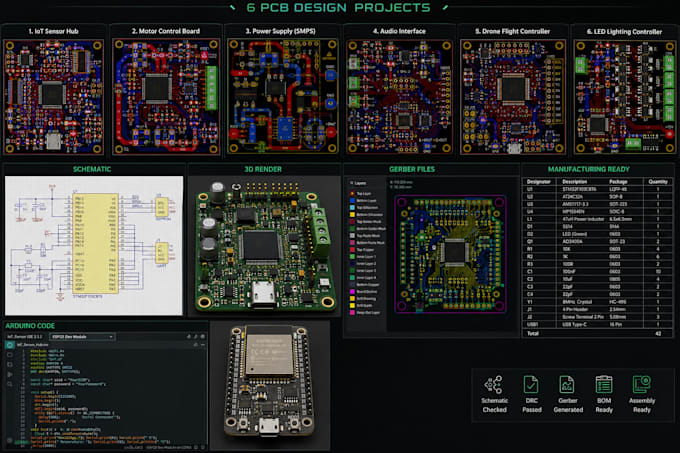Click the Schematic Checked icon

494,385
